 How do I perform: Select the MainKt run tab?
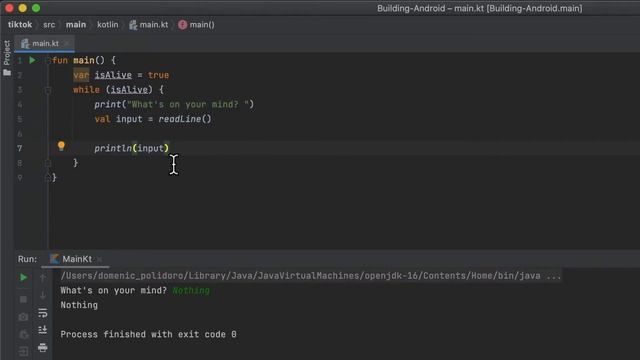(x=77, y=259)
